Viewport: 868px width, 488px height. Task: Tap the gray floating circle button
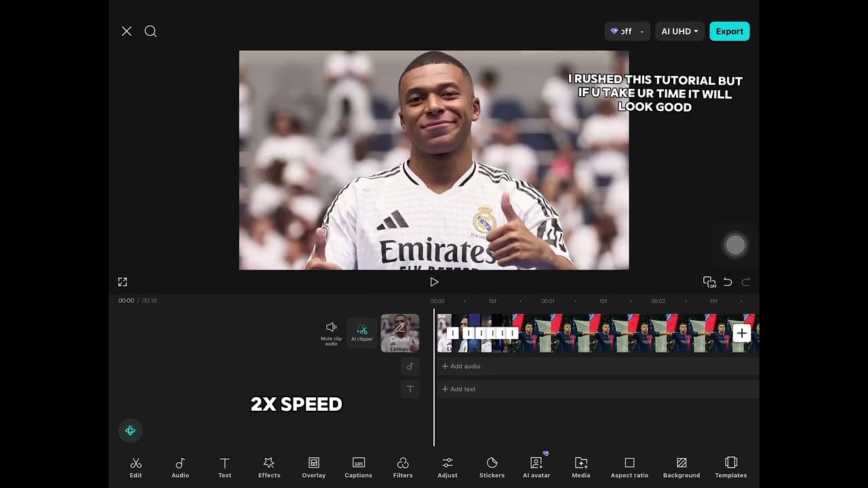(x=735, y=245)
